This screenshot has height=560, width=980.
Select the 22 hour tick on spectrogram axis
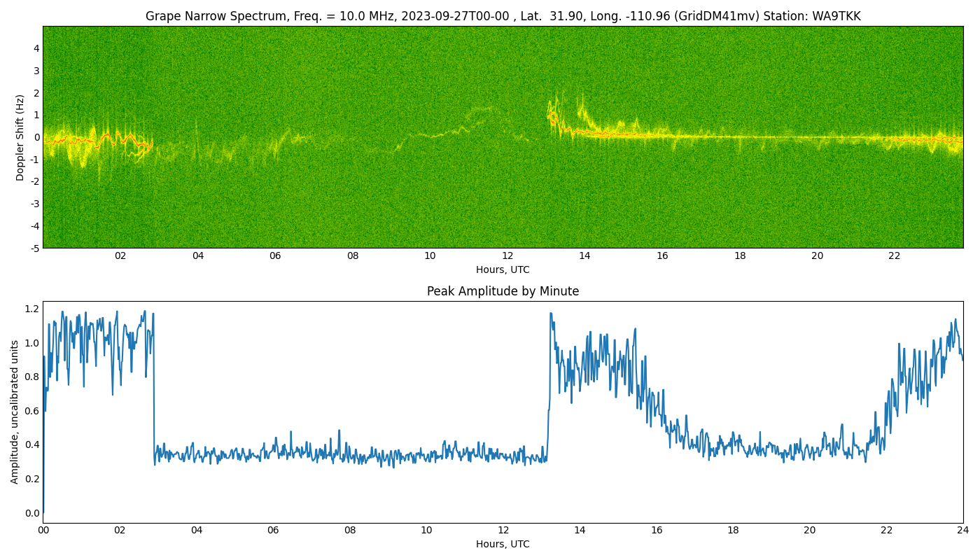click(894, 256)
